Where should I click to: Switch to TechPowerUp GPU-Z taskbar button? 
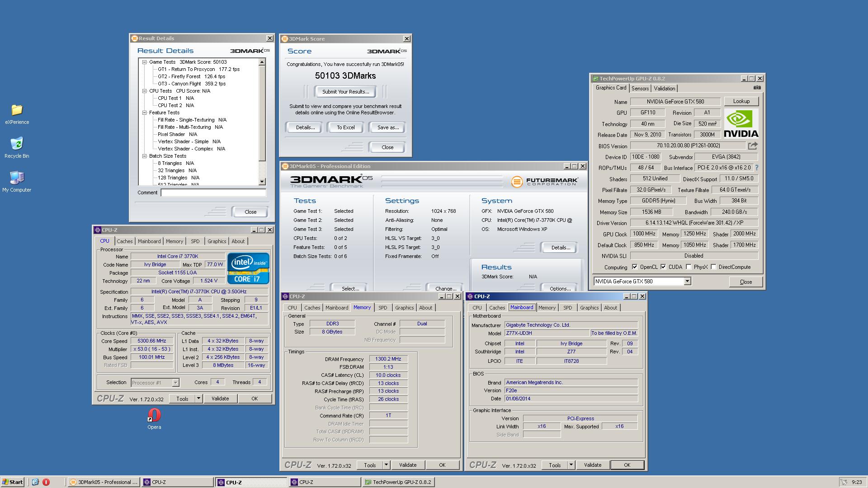398,482
